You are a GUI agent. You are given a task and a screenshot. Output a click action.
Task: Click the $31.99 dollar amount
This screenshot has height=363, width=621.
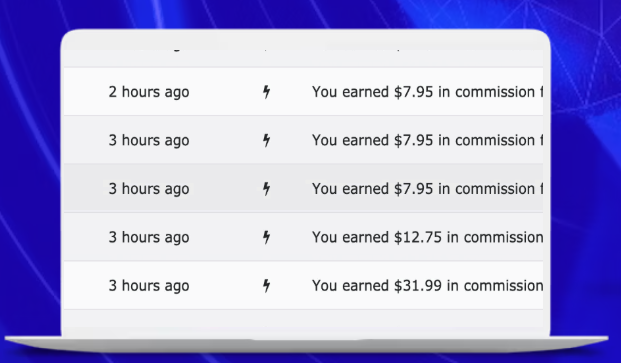(x=417, y=285)
